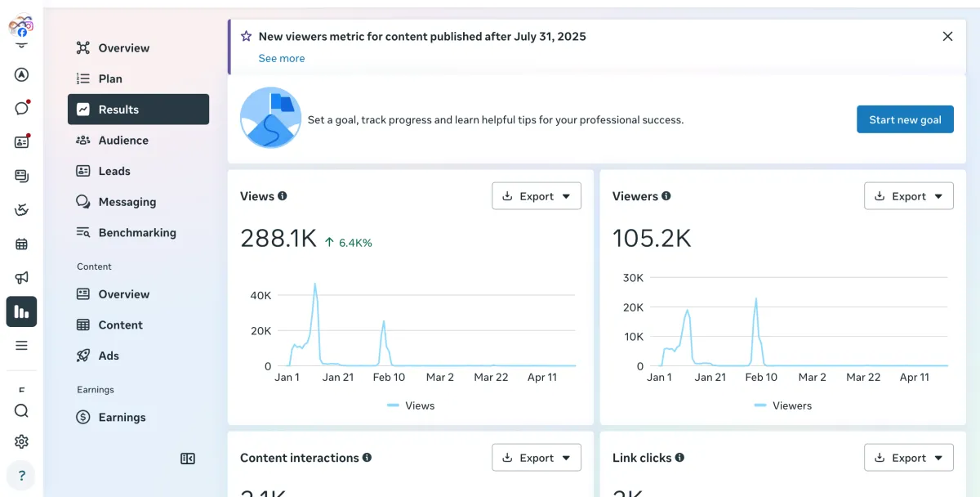Open the hamburger All tools icon
This screenshot has height=497, width=980.
pos(22,345)
